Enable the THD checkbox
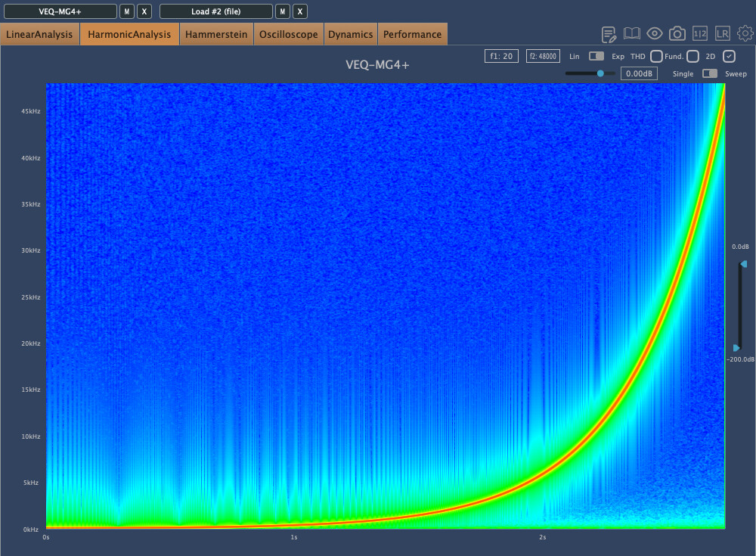 pyautogui.click(x=656, y=56)
